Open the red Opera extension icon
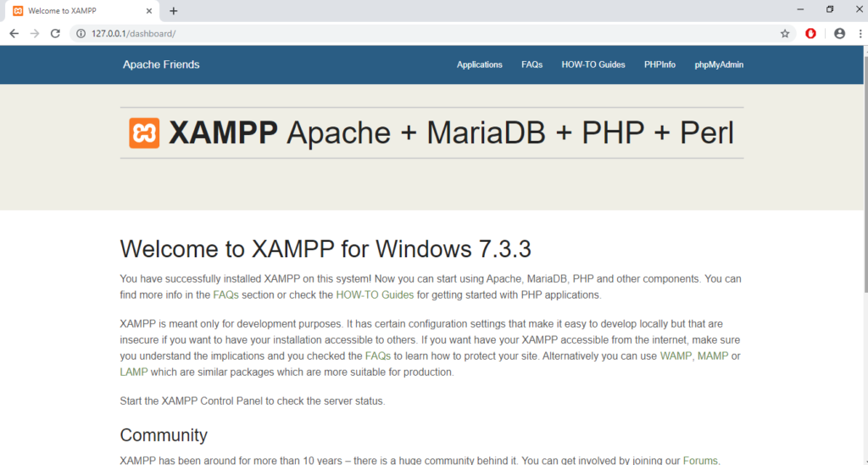The width and height of the screenshot is (868, 465). coord(811,34)
